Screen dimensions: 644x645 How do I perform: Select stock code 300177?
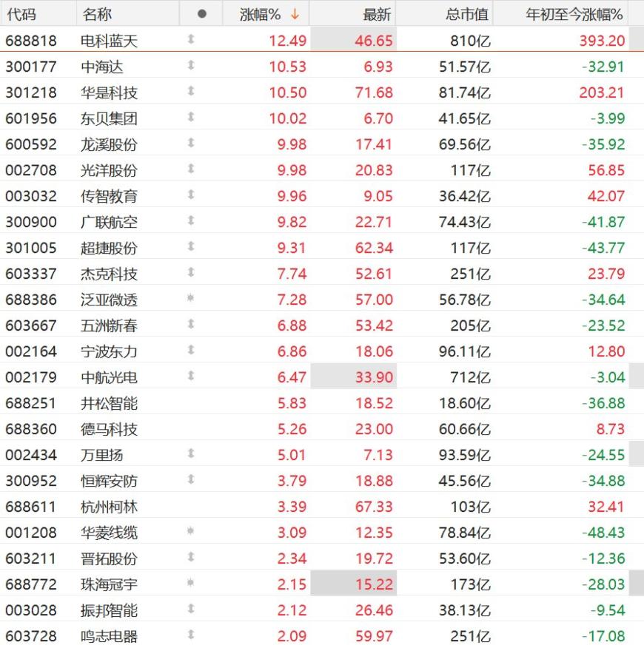31,67
